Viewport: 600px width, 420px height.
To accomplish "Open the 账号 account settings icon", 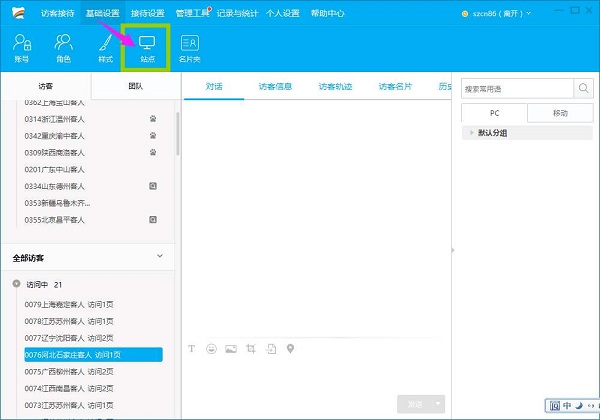I will [x=22, y=48].
